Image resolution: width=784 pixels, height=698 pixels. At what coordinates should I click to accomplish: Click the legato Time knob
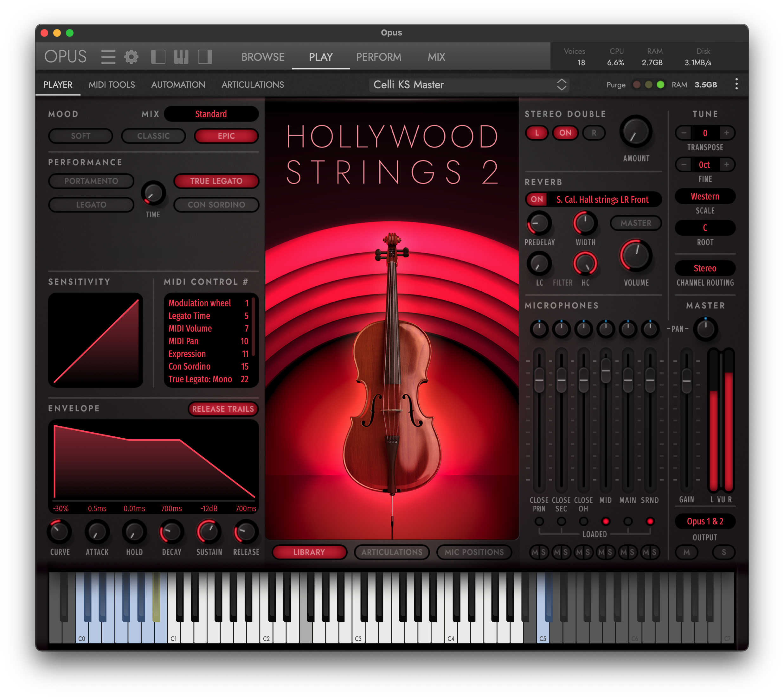pyautogui.click(x=153, y=193)
